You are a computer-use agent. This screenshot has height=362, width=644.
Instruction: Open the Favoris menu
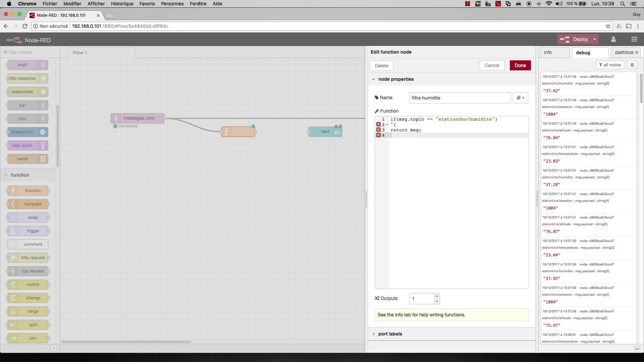147,4
